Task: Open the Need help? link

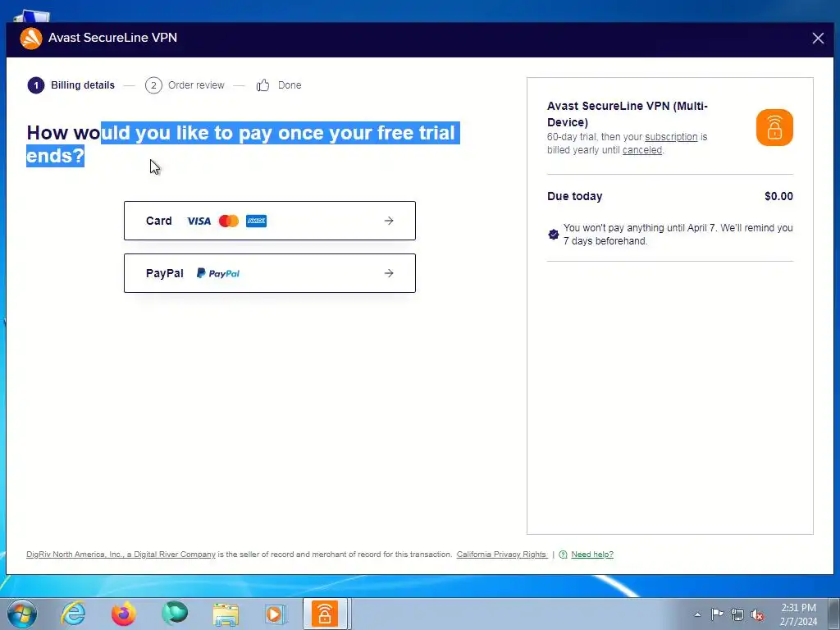Action: click(x=592, y=555)
